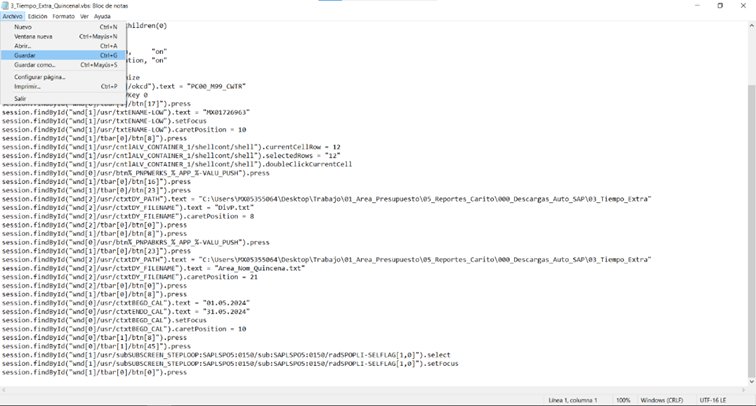This screenshot has width=756, height=406.
Task: Choose Abrir... from the file menu
Action: click(23, 46)
